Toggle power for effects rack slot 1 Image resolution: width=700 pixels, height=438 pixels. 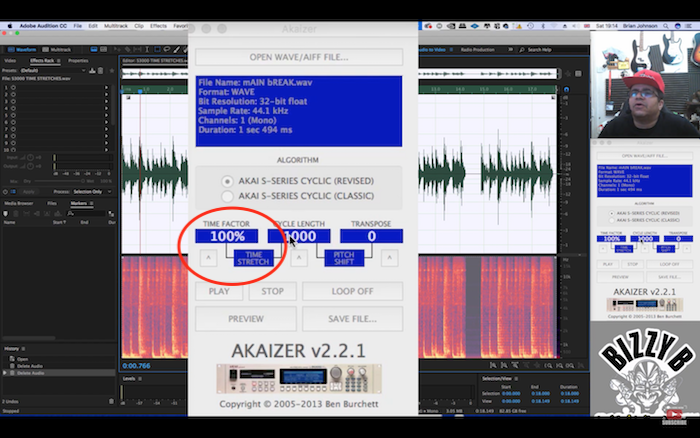[x=13, y=88]
